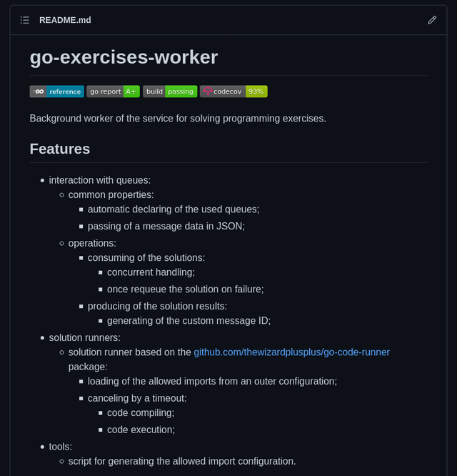The image size is (457, 476).
Task: Follow the go-code-runner GitHub link
Action: pyautogui.click(x=292, y=352)
